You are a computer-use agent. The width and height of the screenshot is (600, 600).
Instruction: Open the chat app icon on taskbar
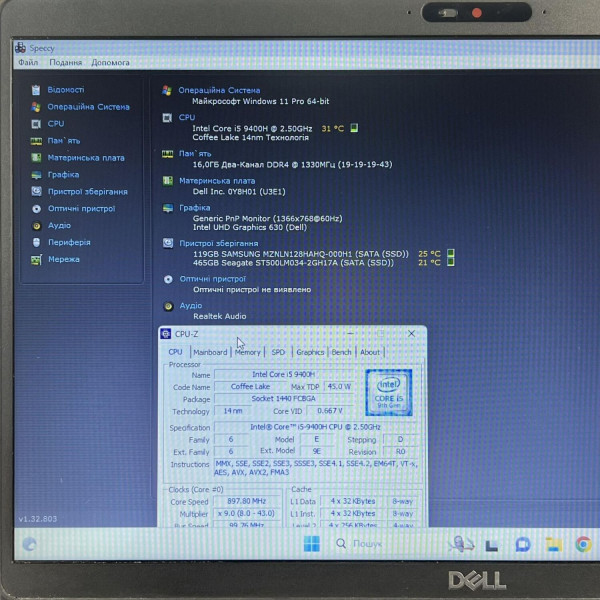click(523, 544)
